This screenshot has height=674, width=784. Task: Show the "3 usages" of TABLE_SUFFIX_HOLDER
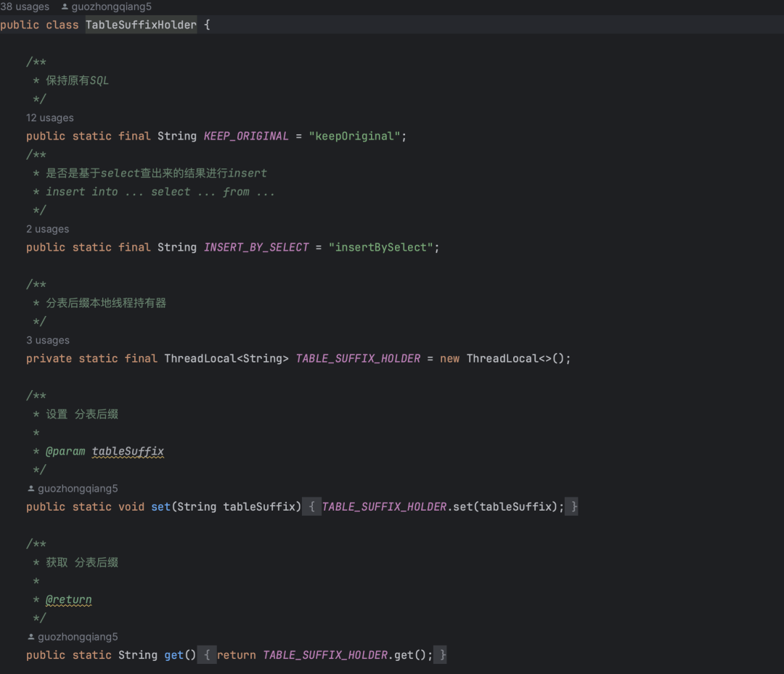click(48, 340)
